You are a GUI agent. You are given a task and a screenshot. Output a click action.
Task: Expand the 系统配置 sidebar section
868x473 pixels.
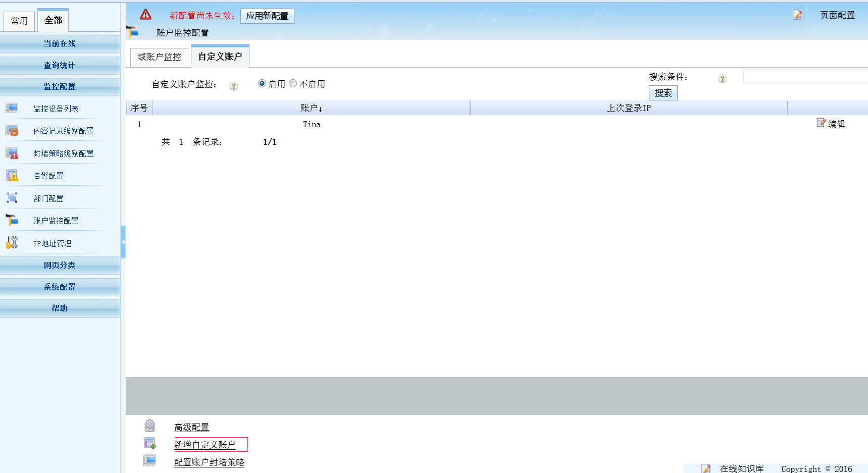pos(60,287)
